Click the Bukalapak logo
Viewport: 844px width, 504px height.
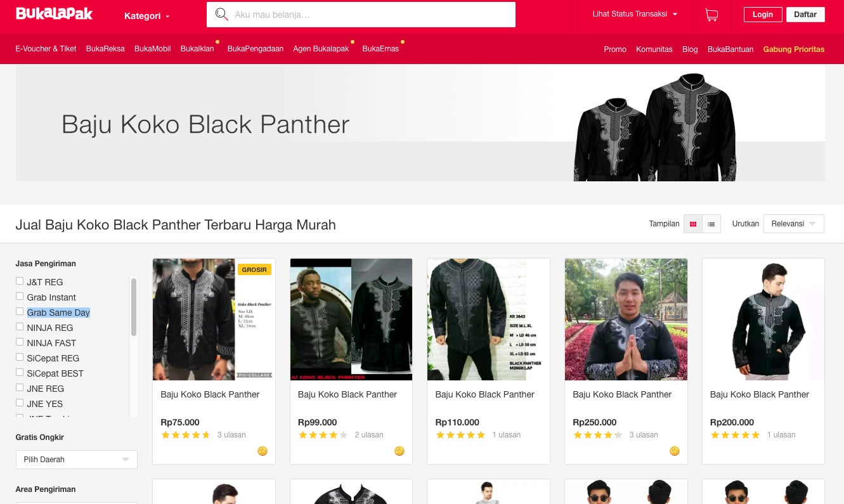[x=55, y=14]
